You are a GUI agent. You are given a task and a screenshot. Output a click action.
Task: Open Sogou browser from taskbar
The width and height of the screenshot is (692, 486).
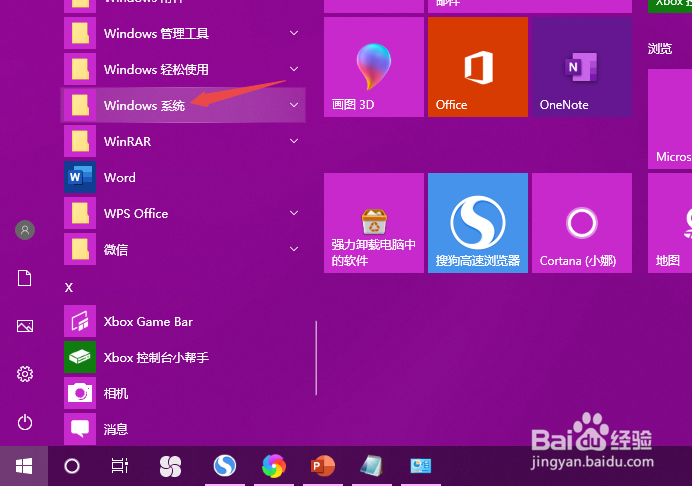(x=225, y=466)
